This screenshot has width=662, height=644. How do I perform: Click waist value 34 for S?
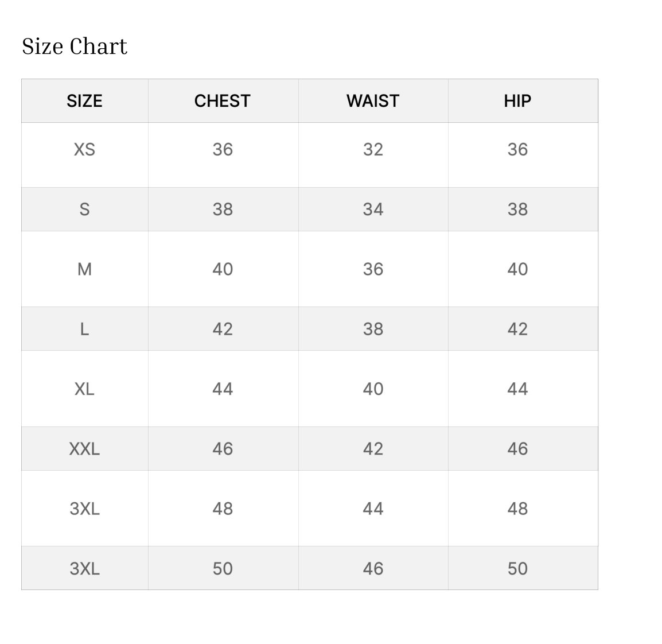(373, 210)
